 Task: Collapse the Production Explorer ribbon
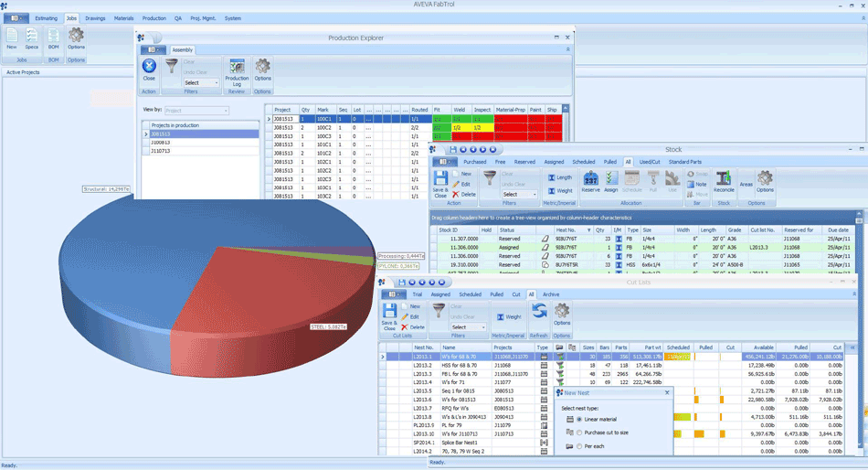point(567,49)
